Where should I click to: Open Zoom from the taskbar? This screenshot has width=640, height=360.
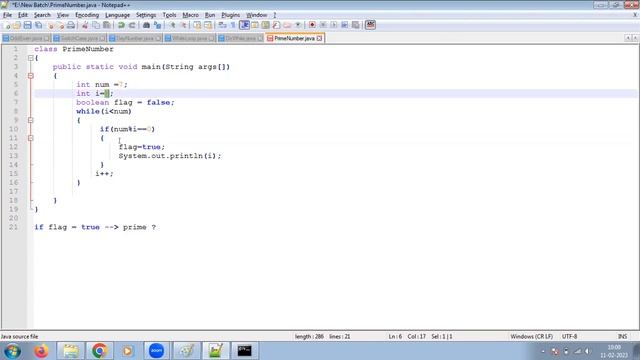(156, 351)
